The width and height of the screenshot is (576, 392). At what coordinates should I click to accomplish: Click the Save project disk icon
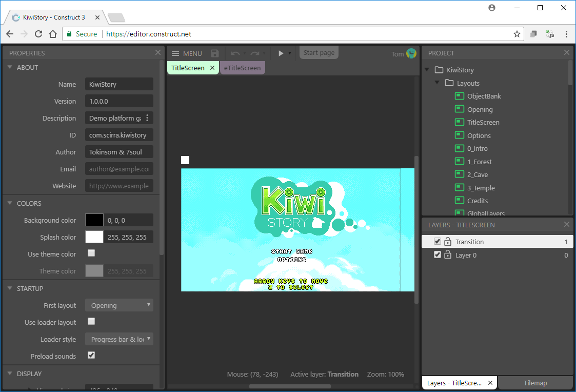click(x=215, y=53)
